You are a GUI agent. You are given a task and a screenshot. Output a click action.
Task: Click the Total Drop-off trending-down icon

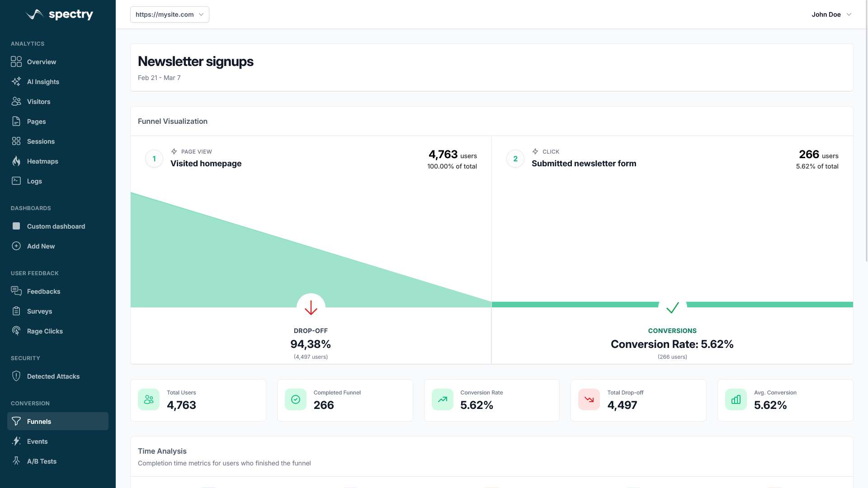589,399
